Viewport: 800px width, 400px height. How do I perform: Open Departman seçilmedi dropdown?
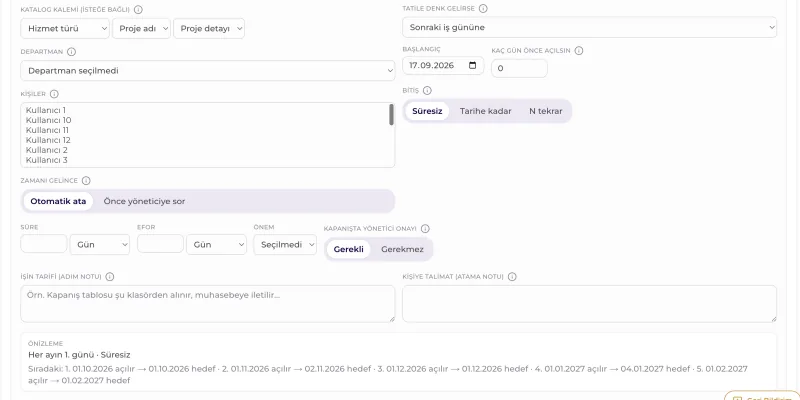(208, 70)
